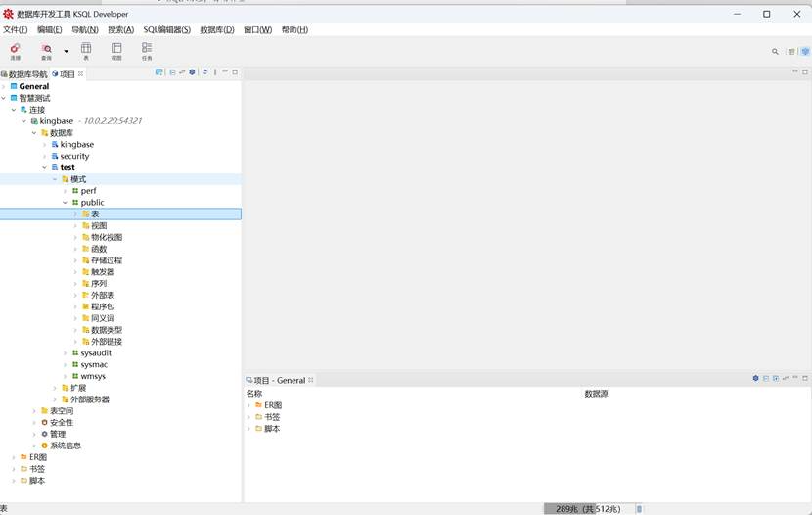812x515 pixels.
Task: Click the garbage collector trash icon in status bar
Action: 639,509
